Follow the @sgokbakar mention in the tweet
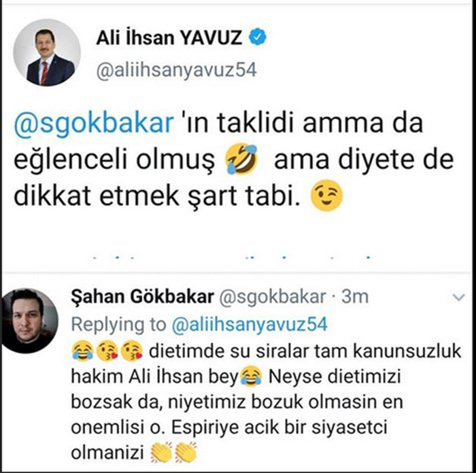 point(94,124)
